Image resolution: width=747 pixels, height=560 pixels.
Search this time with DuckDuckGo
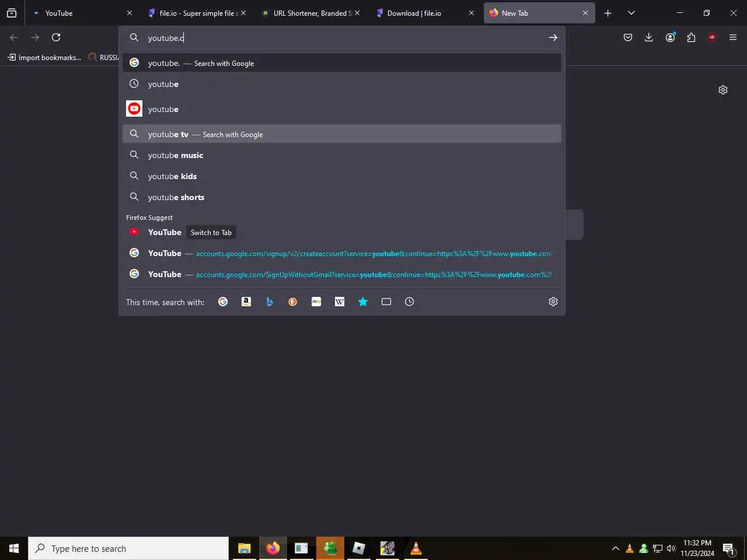point(293,302)
